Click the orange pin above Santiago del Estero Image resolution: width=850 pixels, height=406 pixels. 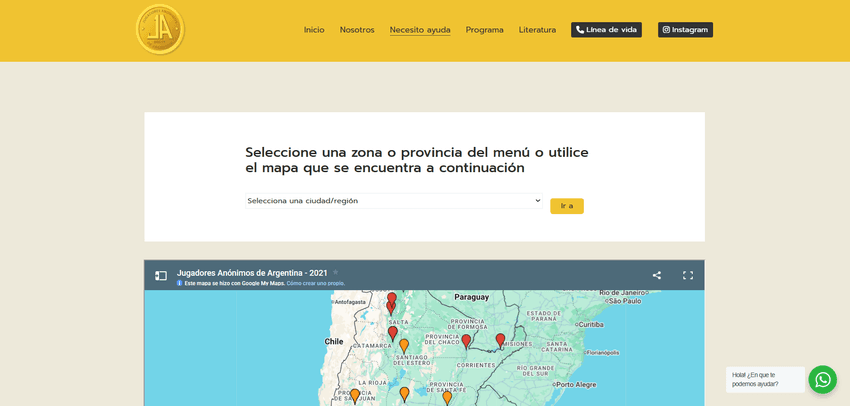404,346
